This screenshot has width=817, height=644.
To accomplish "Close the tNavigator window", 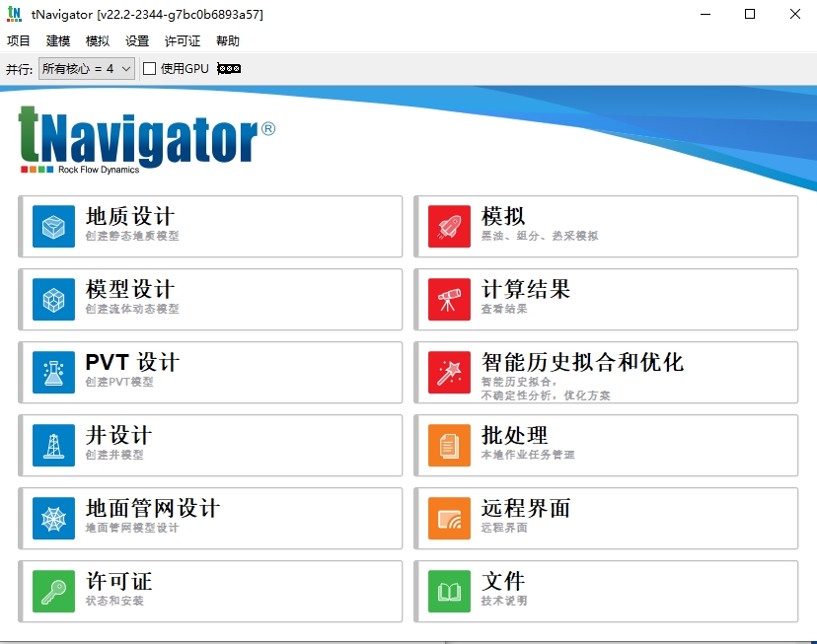I will click(795, 14).
